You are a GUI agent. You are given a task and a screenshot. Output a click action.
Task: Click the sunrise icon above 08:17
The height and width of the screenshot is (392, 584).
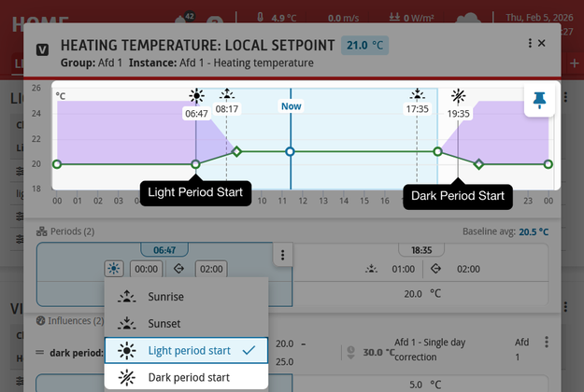click(227, 94)
